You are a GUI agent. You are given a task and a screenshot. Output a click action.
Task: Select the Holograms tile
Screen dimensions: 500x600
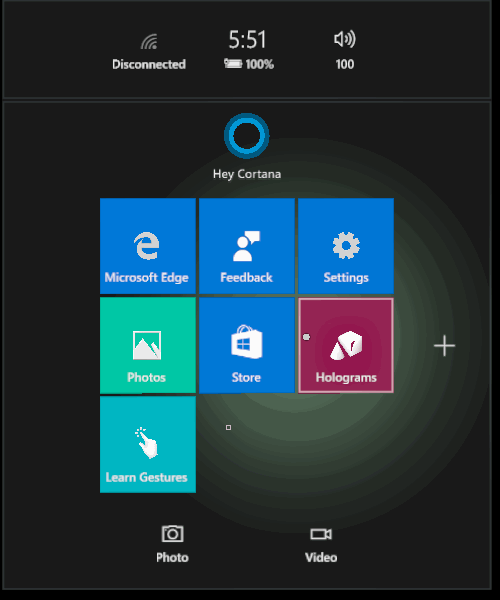pyautogui.click(x=346, y=345)
